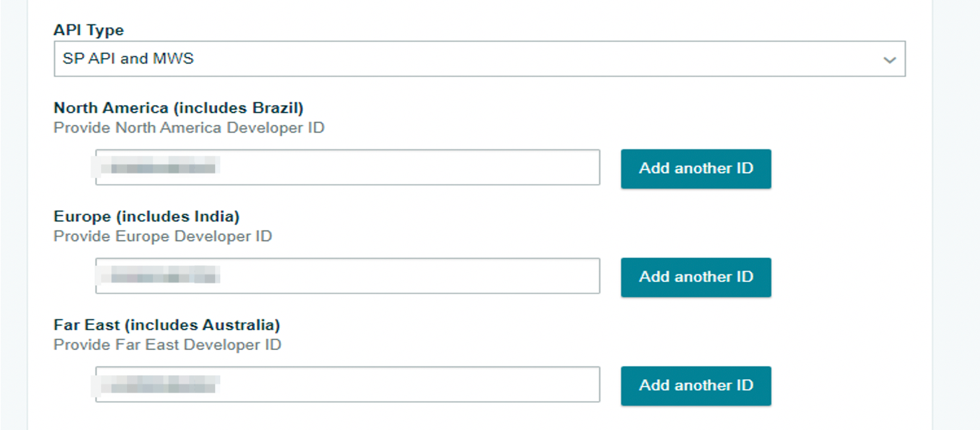The image size is (980, 430).
Task: Click the 'API Type' label
Action: point(89,30)
